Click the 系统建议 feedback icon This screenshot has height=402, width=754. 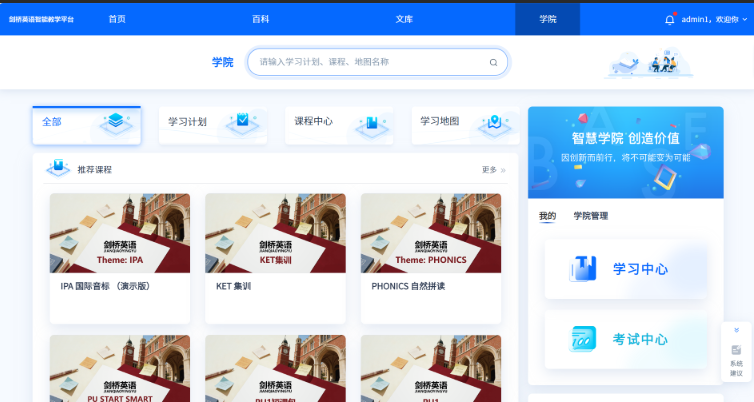[736, 350]
